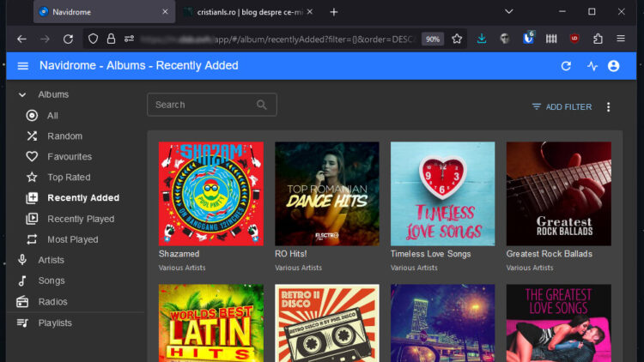Switch to Most Played albums

(x=72, y=239)
